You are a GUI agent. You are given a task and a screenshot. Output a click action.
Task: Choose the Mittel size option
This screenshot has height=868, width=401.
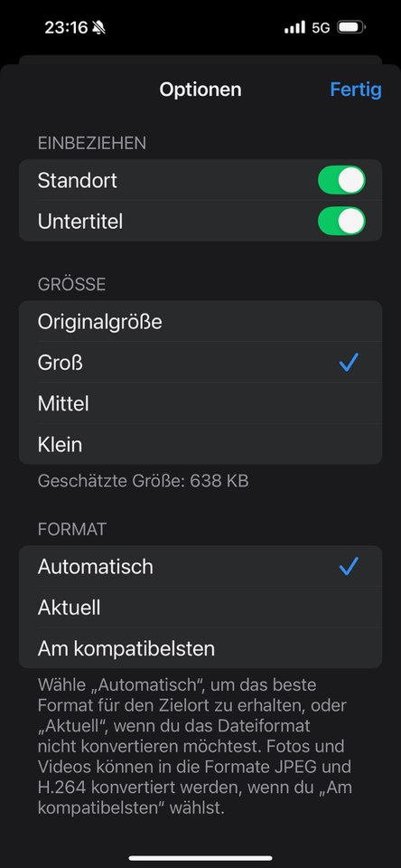point(200,403)
